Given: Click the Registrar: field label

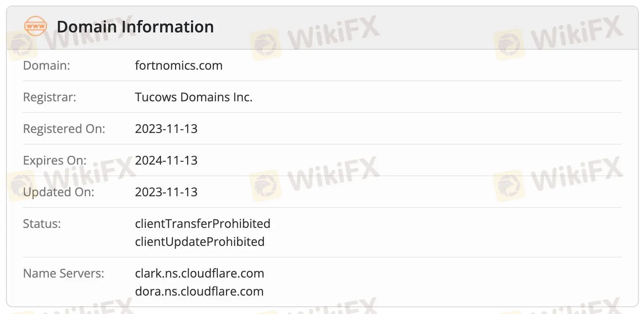Looking at the screenshot, I should tap(49, 97).
